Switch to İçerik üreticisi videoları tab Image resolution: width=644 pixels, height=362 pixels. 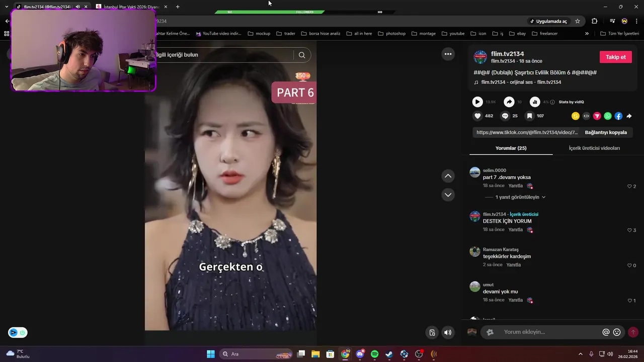(594, 148)
